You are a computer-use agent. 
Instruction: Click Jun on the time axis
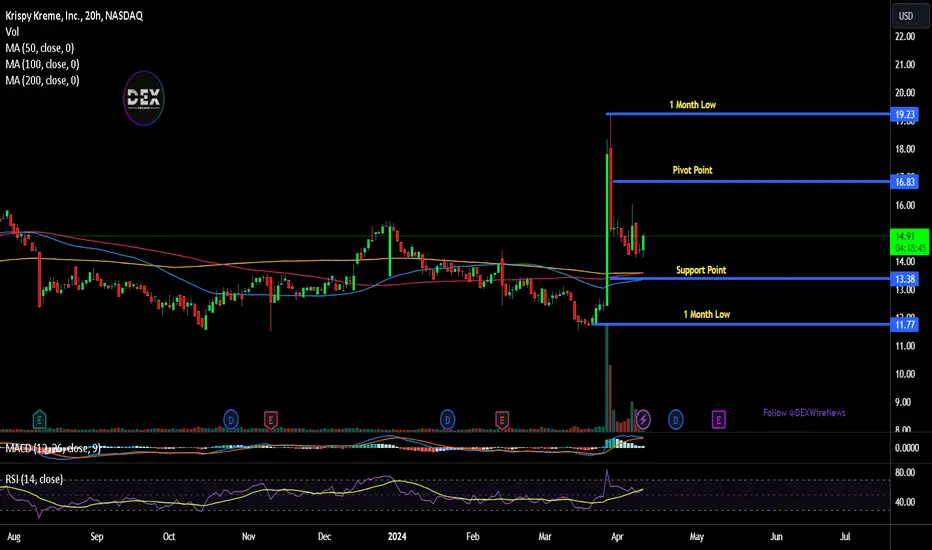pos(776,536)
